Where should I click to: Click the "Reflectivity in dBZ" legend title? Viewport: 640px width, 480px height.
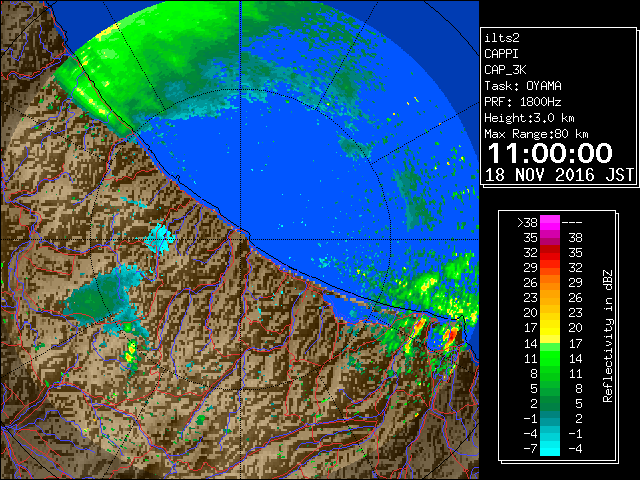(608, 336)
